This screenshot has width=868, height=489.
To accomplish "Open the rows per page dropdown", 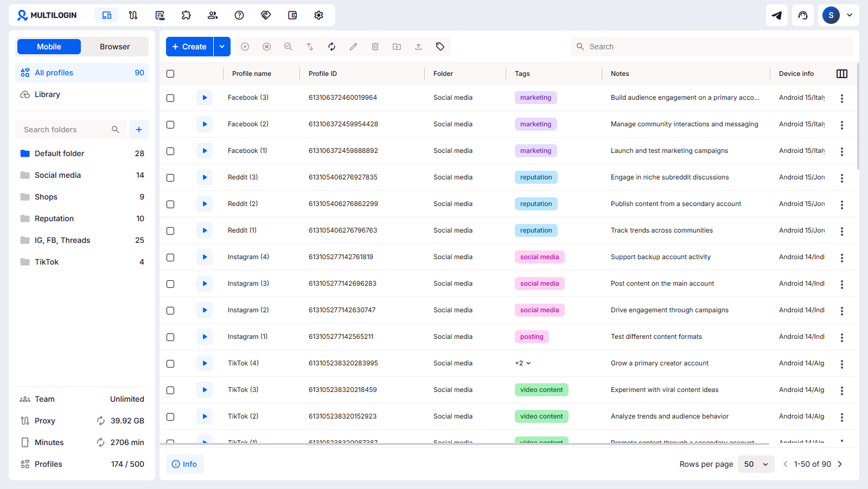I will coord(756,464).
